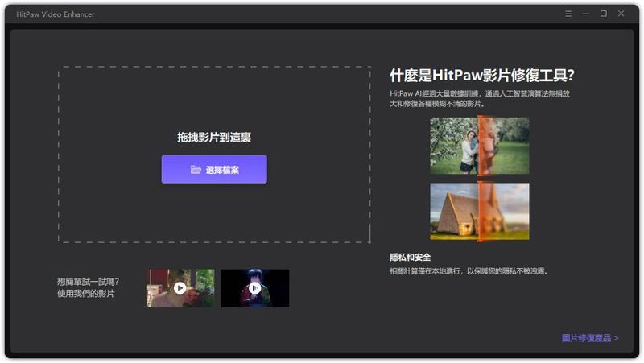644x363 pixels.
Task: Click the couple before-after comparison image
Action: [479, 146]
